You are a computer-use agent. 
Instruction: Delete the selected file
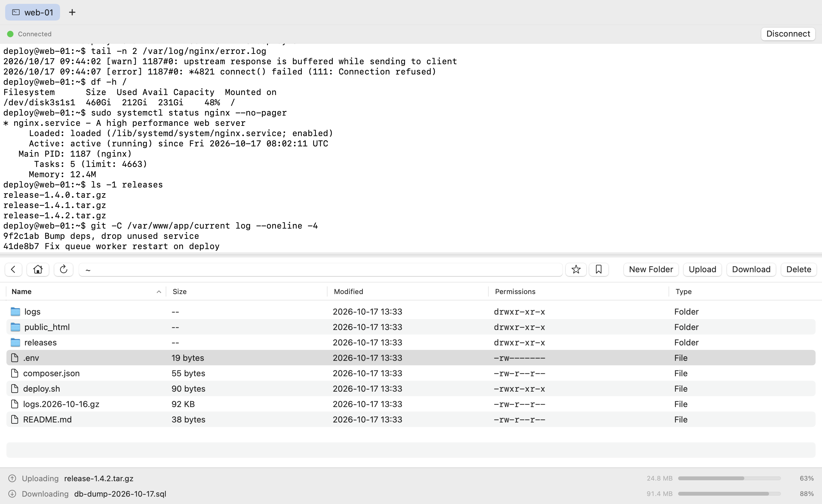click(x=798, y=269)
